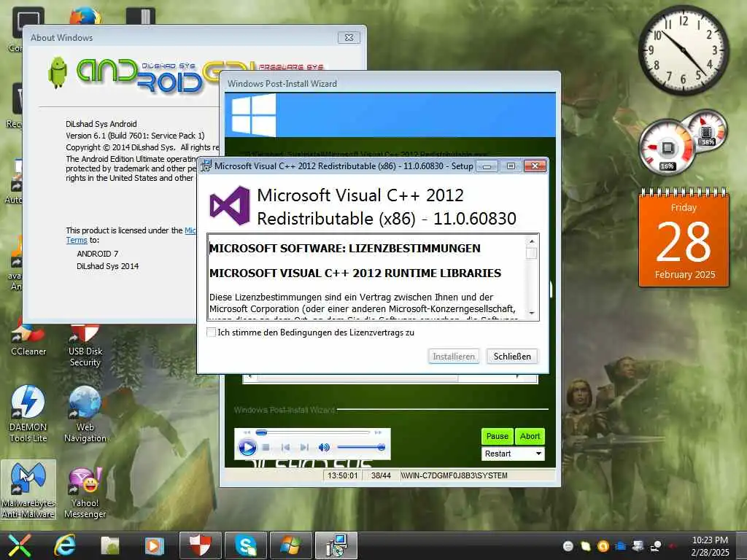This screenshot has height=560, width=747.
Task: Check 'Ich stimme den Bedingungen' checkbox
Action: 211,332
